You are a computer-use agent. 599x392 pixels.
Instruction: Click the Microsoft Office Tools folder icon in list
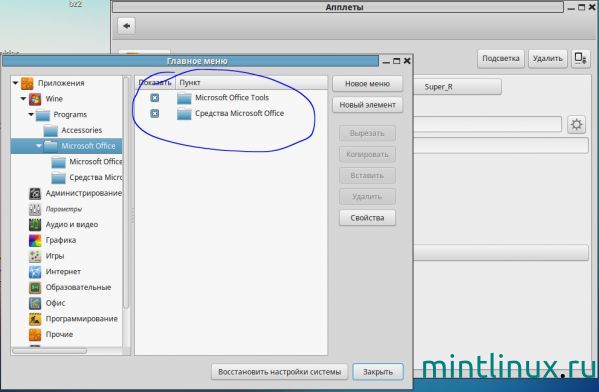184,98
